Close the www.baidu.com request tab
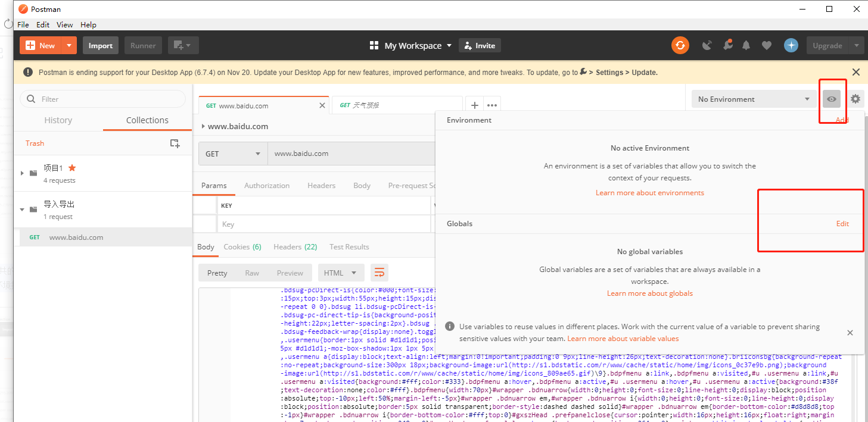Screen dimensions: 868x422 tap(322, 105)
